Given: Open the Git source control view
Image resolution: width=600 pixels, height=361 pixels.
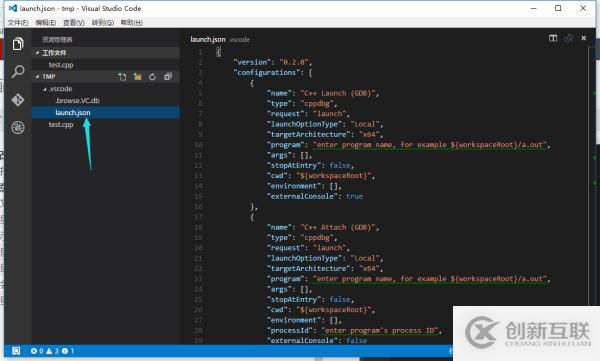Looking at the screenshot, I should [x=18, y=100].
